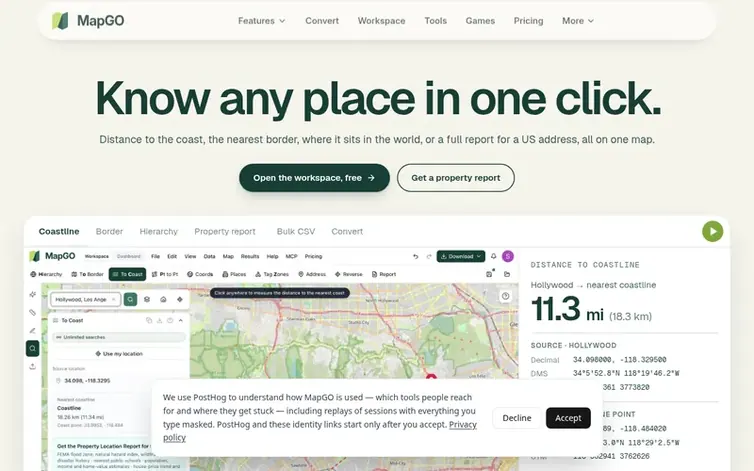Click the undo arrow in the demo toolbar
The image size is (754, 471).
[415, 256]
